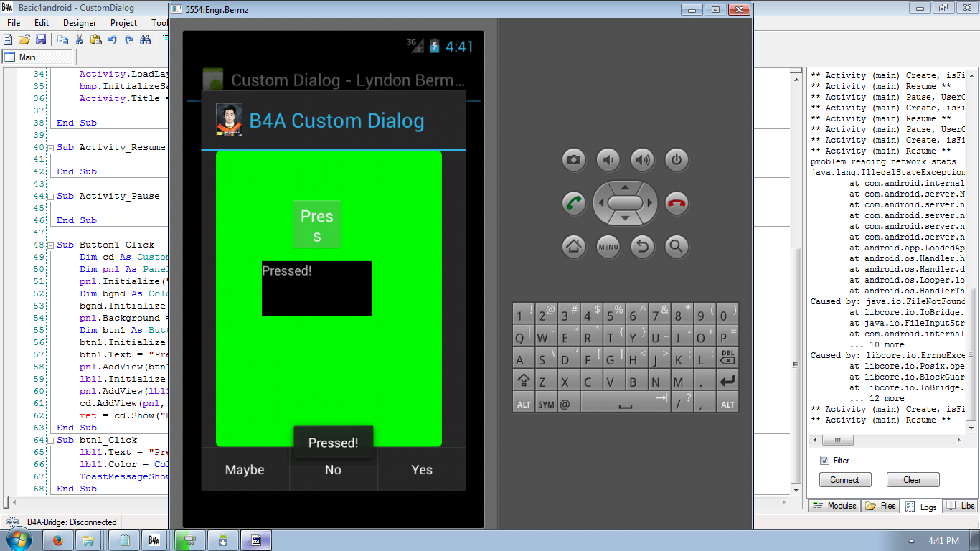Screen dimensions: 980x551
Task: Click the emulator Search magnifier button
Action: [677, 247]
